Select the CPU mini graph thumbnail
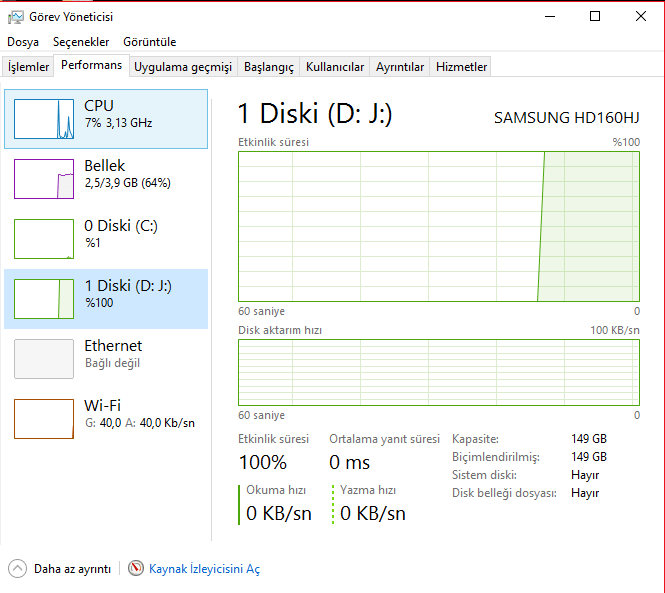665x593 pixels. click(44, 118)
